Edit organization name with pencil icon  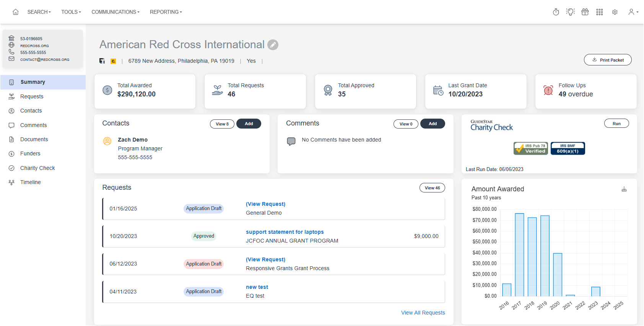pos(273,45)
